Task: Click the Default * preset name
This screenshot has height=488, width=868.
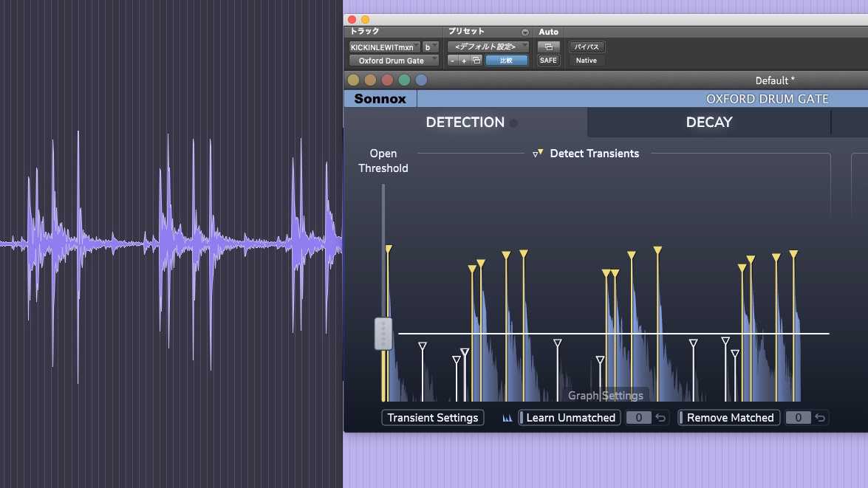Action: 775,80
